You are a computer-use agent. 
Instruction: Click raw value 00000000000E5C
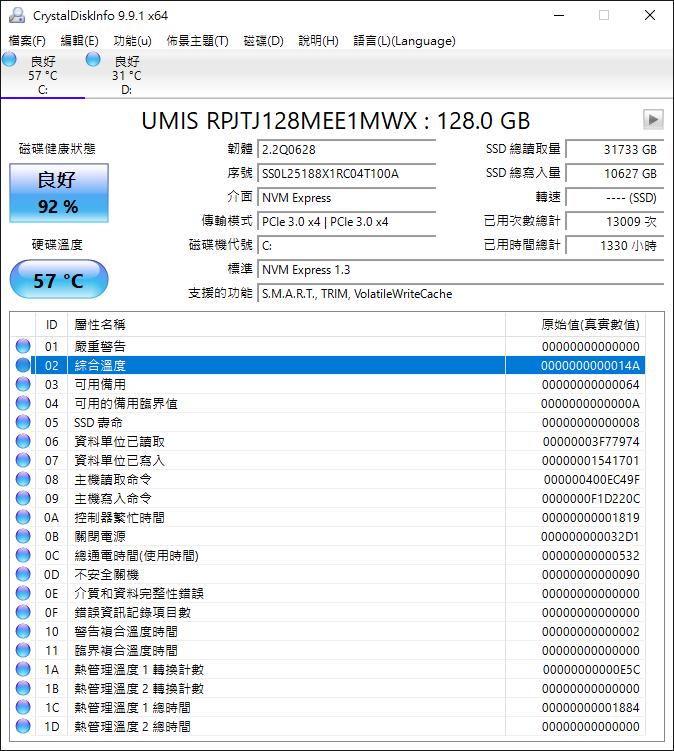(591, 670)
